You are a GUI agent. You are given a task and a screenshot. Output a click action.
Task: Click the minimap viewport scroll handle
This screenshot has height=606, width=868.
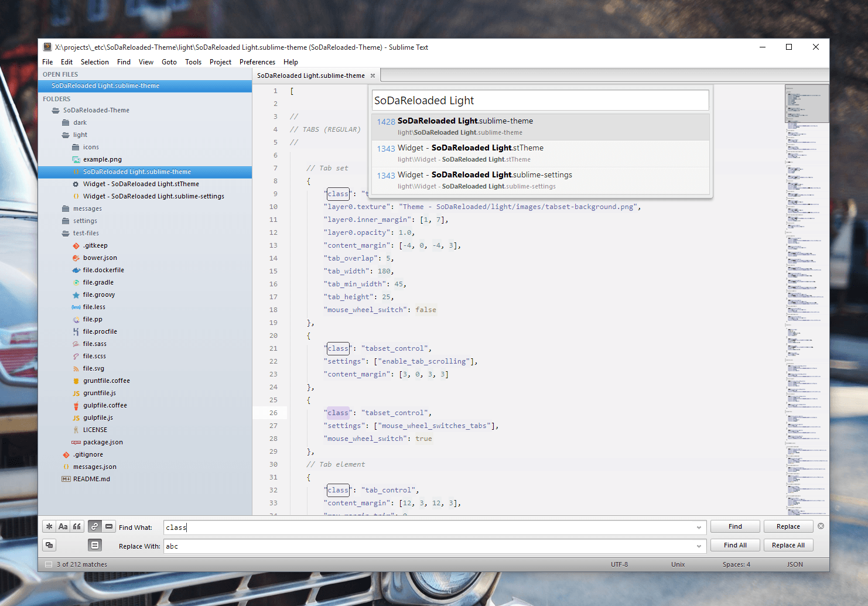point(807,104)
